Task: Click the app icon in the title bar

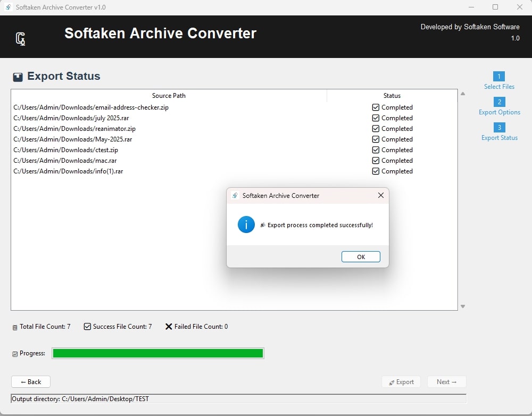Action: pos(8,7)
